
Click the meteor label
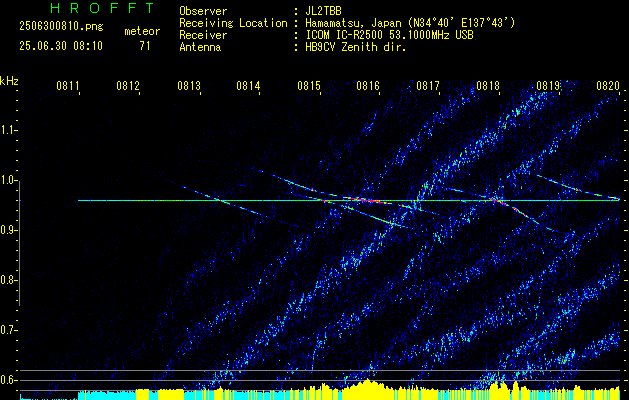(x=142, y=31)
